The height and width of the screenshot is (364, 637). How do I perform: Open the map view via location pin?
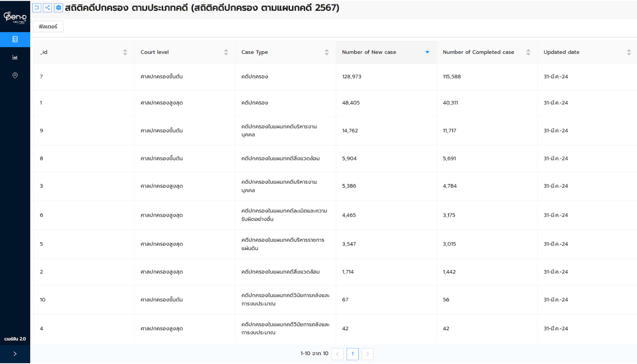click(15, 75)
